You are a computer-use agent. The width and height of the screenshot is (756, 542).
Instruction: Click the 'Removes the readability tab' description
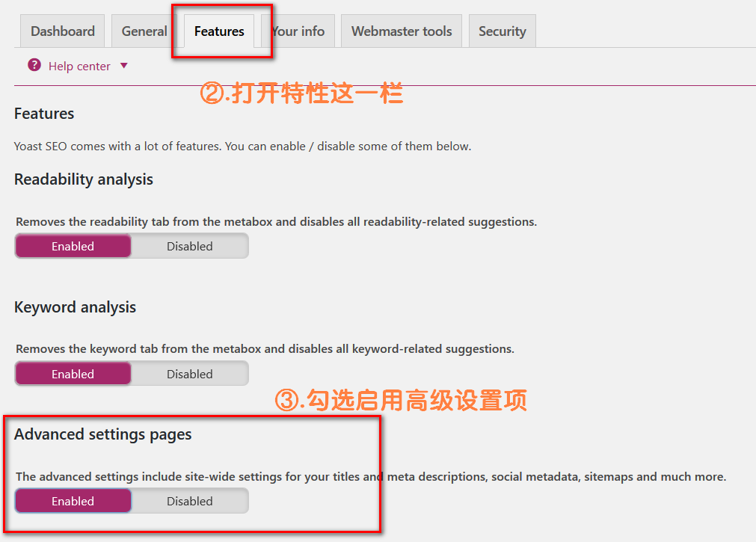[x=276, y=222]
